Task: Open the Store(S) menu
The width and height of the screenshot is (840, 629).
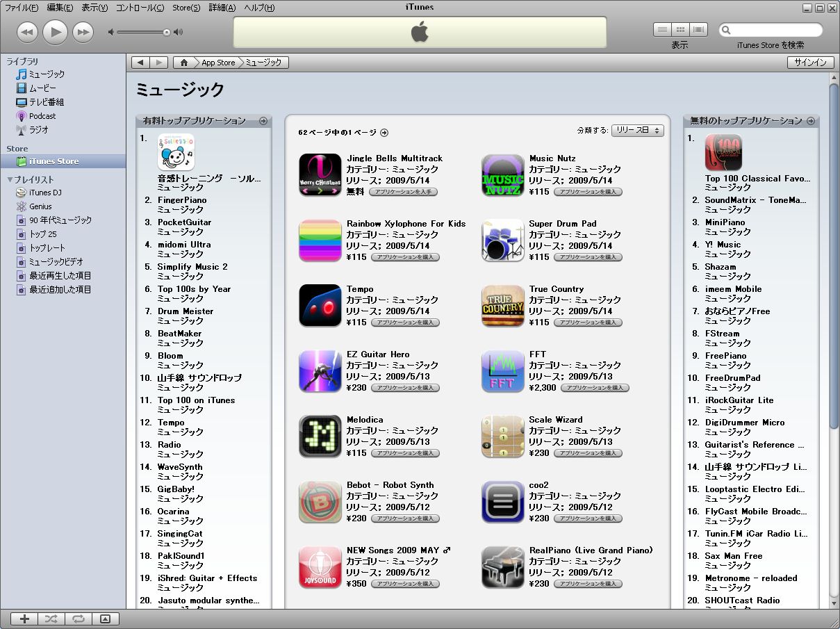Action: [x=186, y=8]
